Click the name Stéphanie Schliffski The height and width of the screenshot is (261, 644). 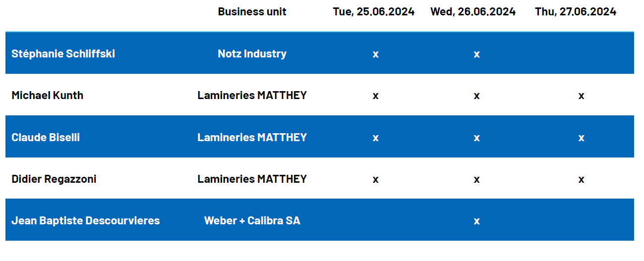[63, 53]
